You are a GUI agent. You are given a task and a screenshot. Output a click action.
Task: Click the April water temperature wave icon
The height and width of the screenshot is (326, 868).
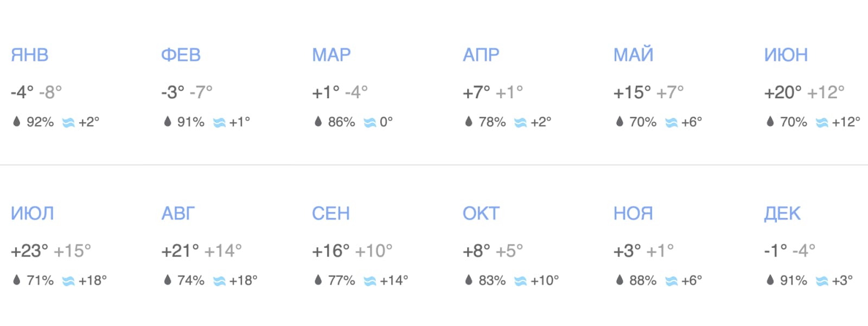click(520, 123)
